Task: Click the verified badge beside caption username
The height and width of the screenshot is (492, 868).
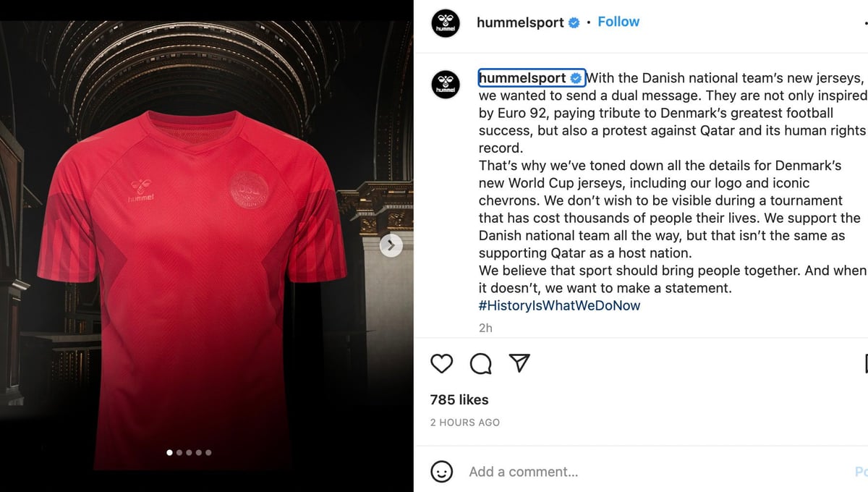Action: point(576,78)
